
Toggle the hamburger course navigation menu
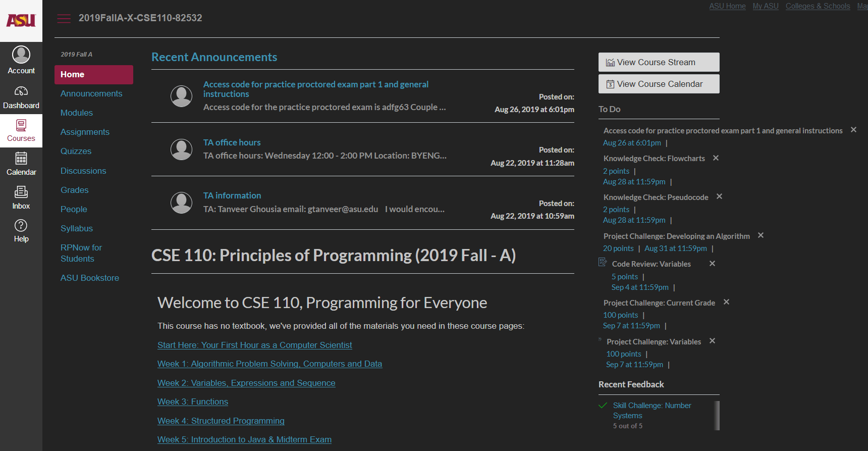click(64, 19)
